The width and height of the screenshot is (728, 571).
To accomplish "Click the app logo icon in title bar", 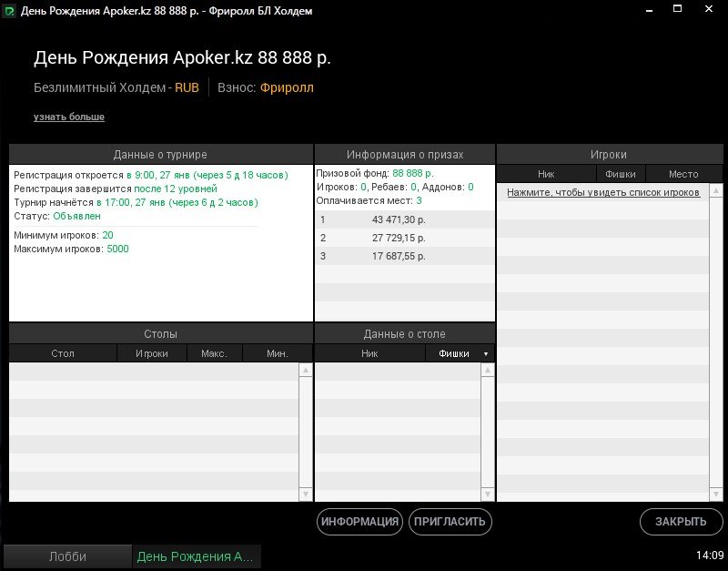I will pyautogui.click(x=9, y=11).
